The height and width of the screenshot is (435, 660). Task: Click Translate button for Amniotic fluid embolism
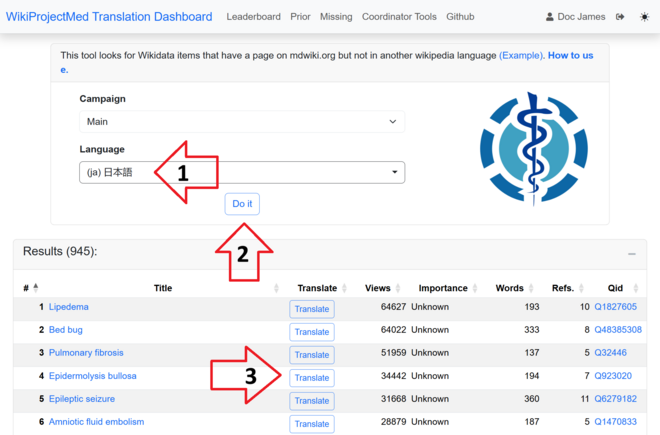click(x=312, y=424)
